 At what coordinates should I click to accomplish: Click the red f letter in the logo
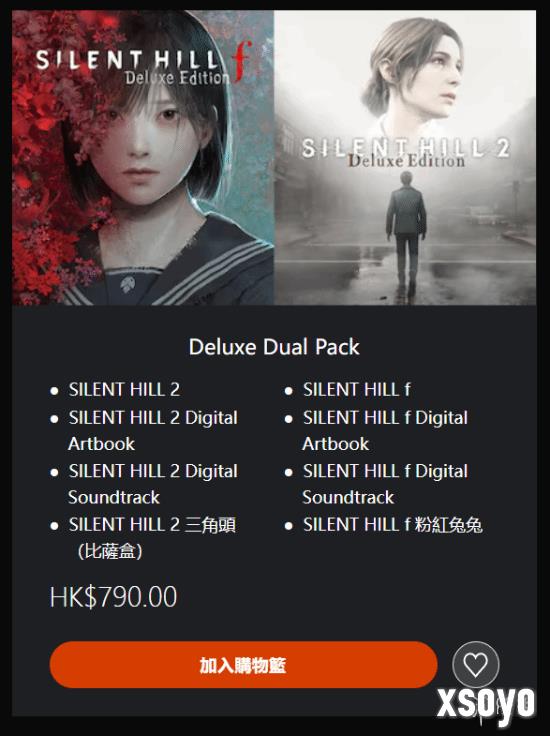pyautogui.click(x=242, y=61)
